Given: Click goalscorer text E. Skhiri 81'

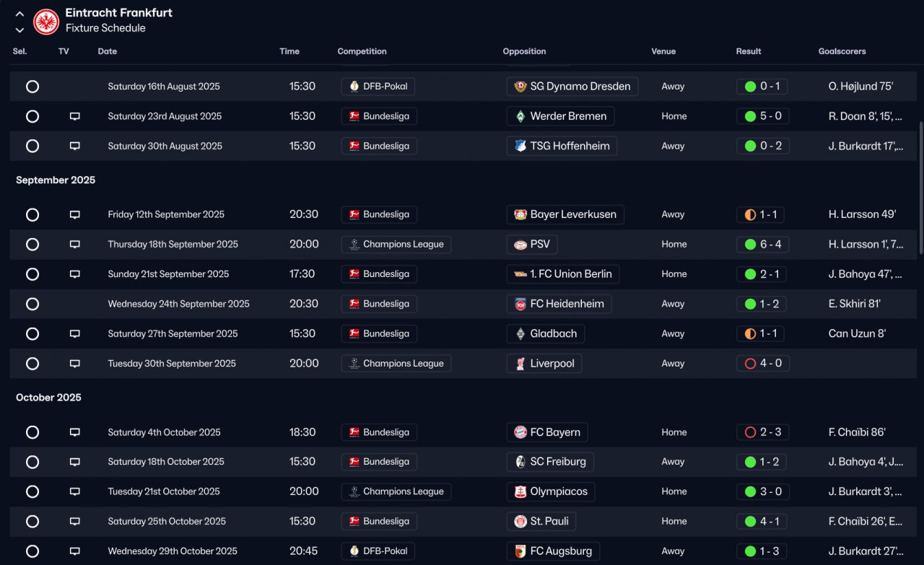Looking at the screenshot, I should click(x=855, y=304).
